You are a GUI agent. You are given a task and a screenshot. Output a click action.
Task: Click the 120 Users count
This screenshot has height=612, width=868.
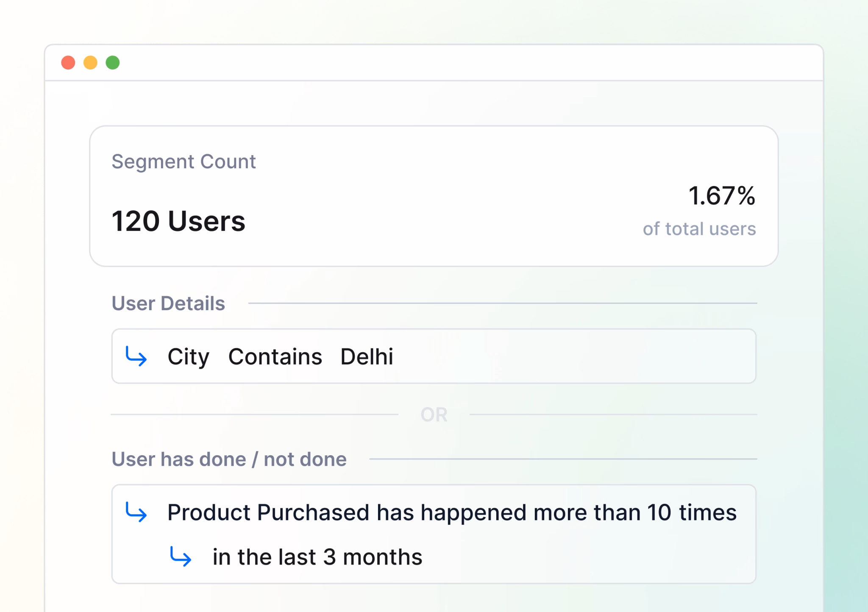(178, 221)
